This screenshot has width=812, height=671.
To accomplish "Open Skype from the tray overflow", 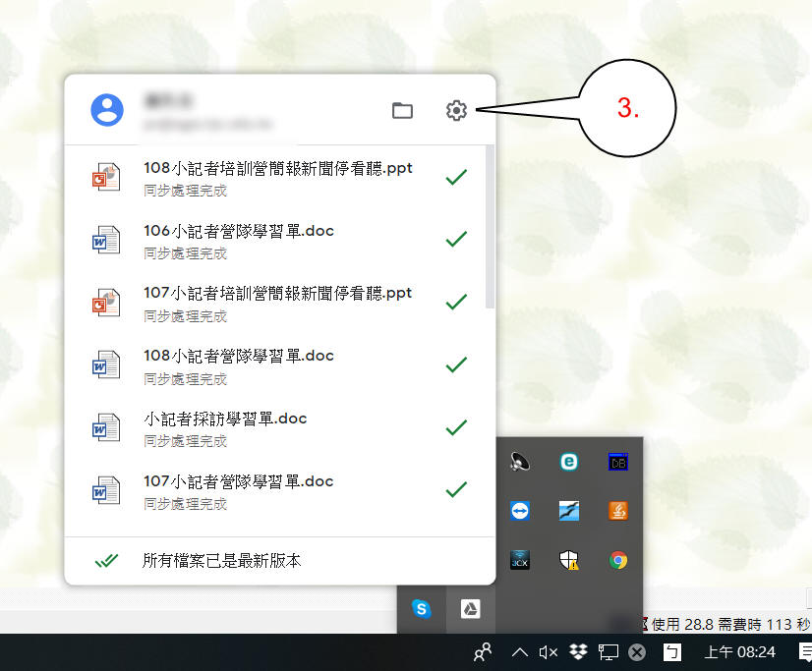I will coord(422,609).
